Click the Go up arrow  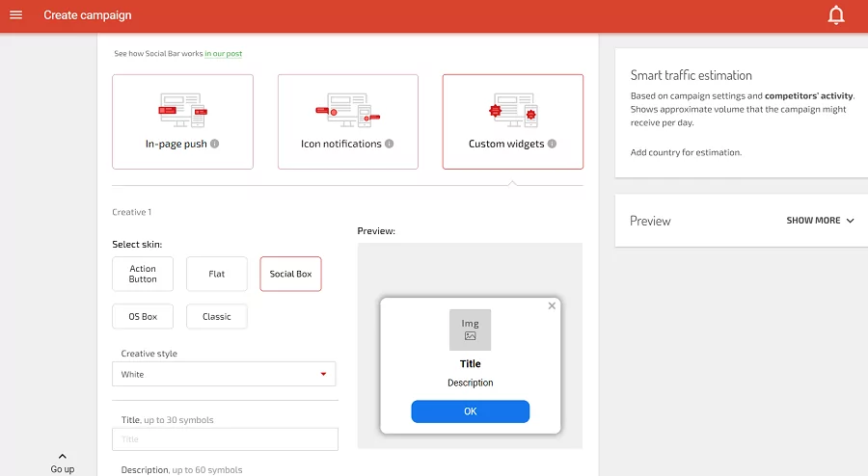coord(63,457)
